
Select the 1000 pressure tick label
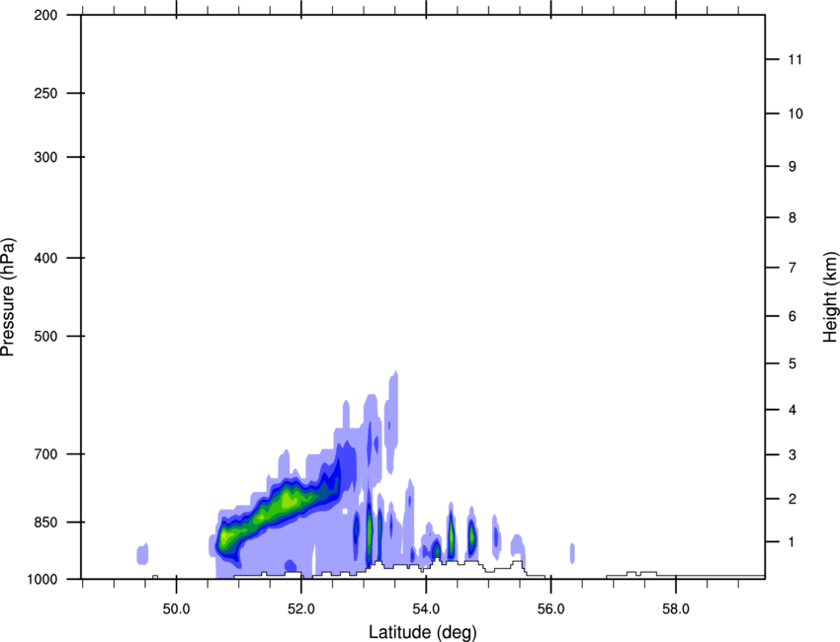42,580
